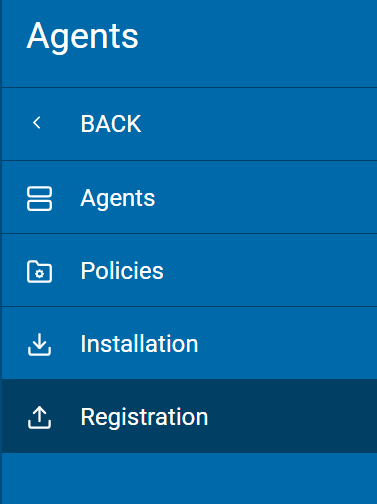Choose the Installation row in the sidebar
Image resolution: width=377 pixels, height=504 pixels.
pyautogui.click(x=189, y=343)
